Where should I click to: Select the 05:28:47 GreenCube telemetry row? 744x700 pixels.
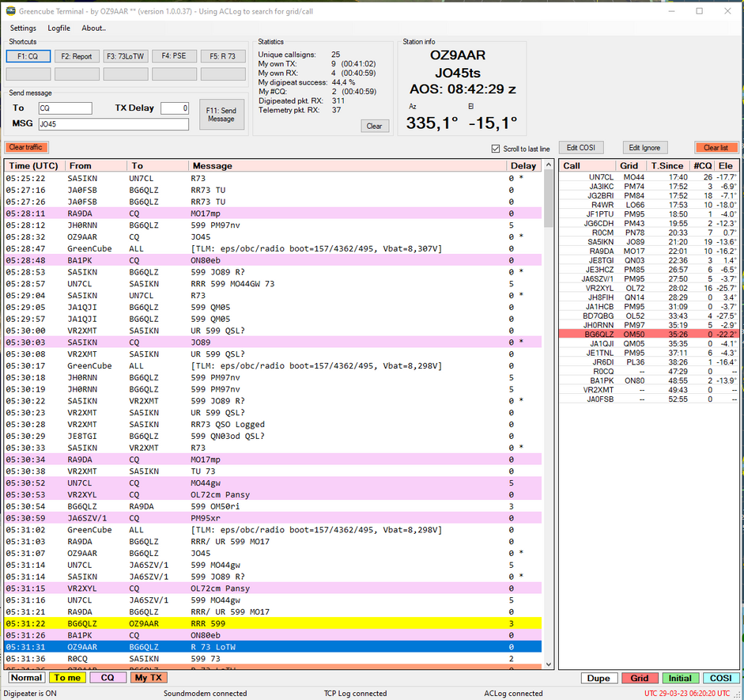click(273, 248)
